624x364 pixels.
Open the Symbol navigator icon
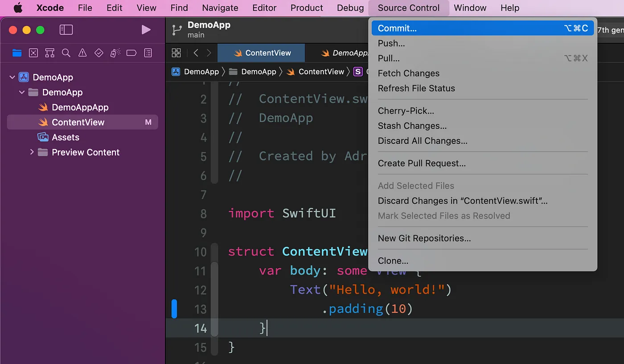click(x=50, y=53)
